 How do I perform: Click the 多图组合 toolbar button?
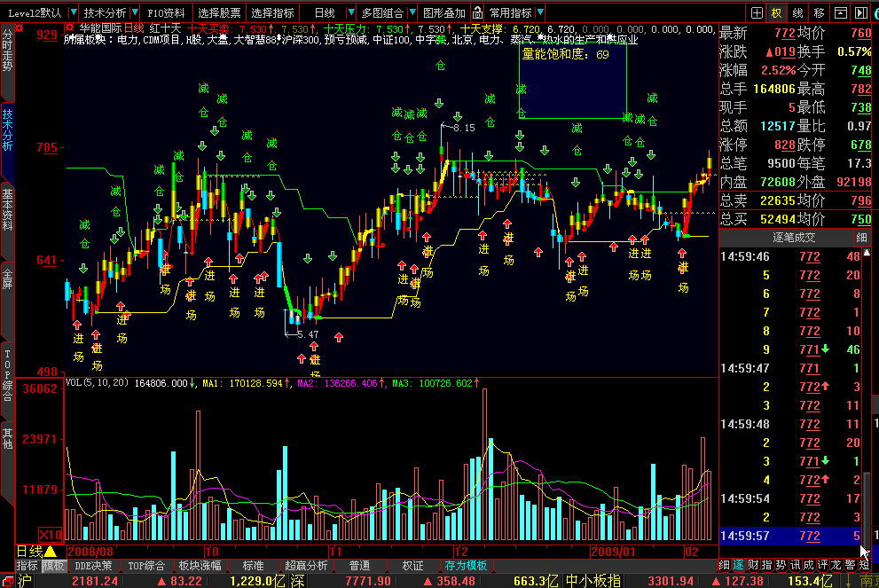click(383, 13)
